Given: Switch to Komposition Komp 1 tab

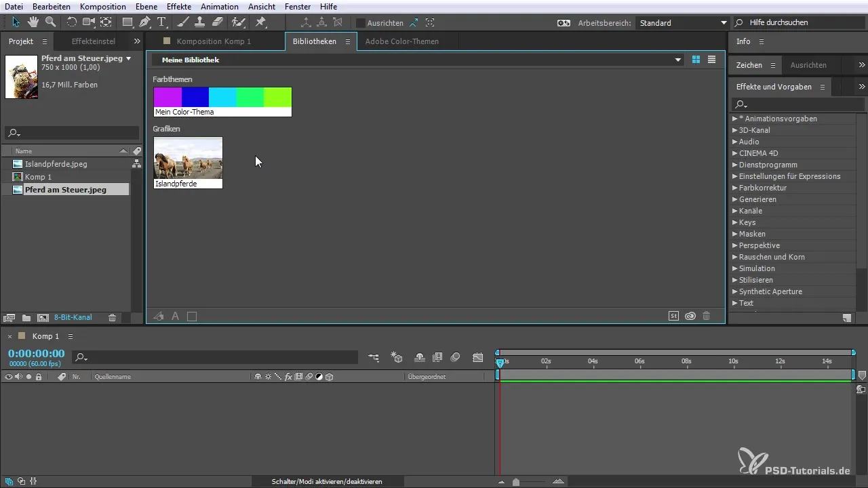Looking at the screenshot, I should click(x=214, y=41).
